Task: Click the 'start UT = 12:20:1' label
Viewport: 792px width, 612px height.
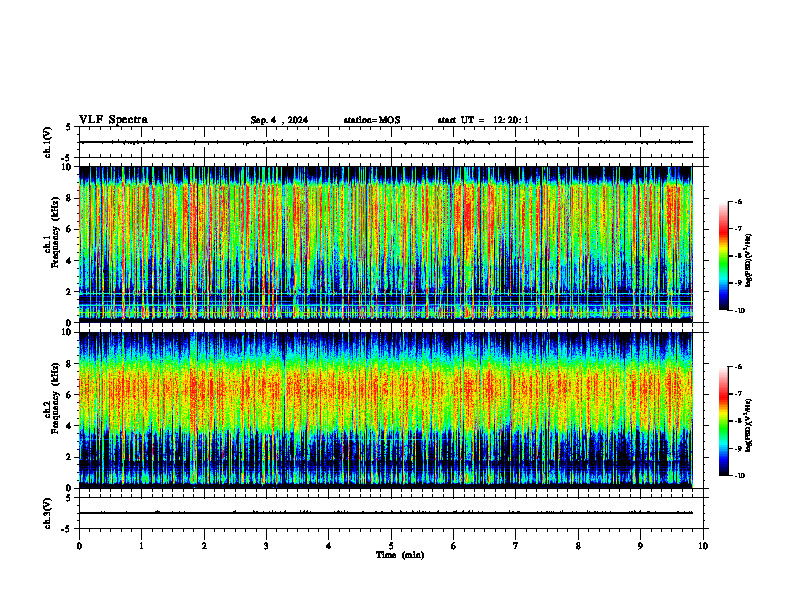Action: (483, 120)
